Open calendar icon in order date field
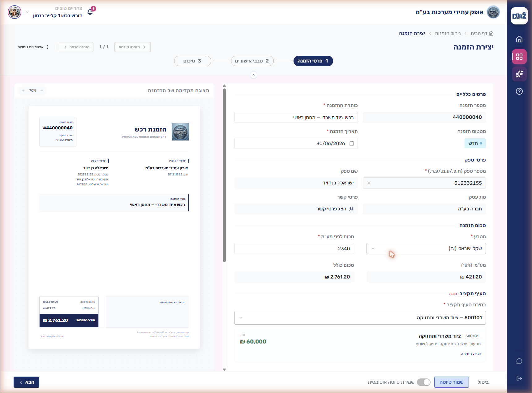The height and width of the screenshot is (393, 532). pyautogui.click(x=352, y=143)
